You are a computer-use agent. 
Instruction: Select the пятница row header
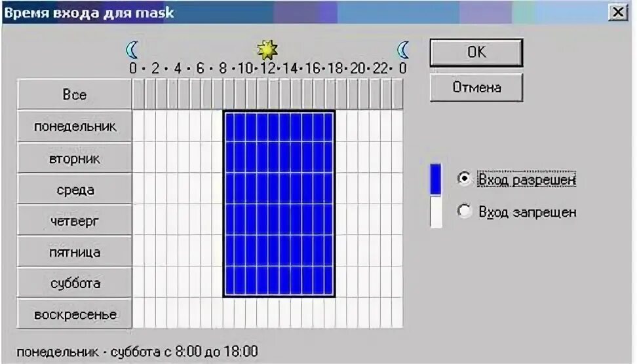pyautogui.click(x=74, y=251)
